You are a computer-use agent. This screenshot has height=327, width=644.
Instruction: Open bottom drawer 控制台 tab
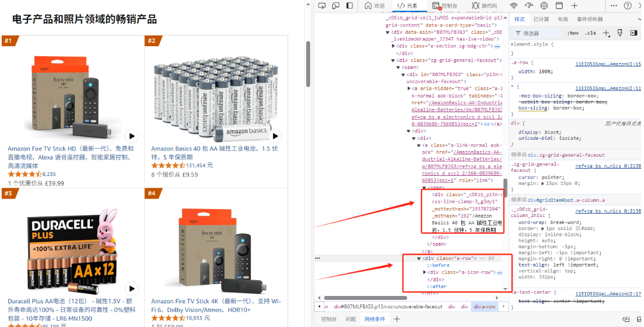[x=329, y=319]
